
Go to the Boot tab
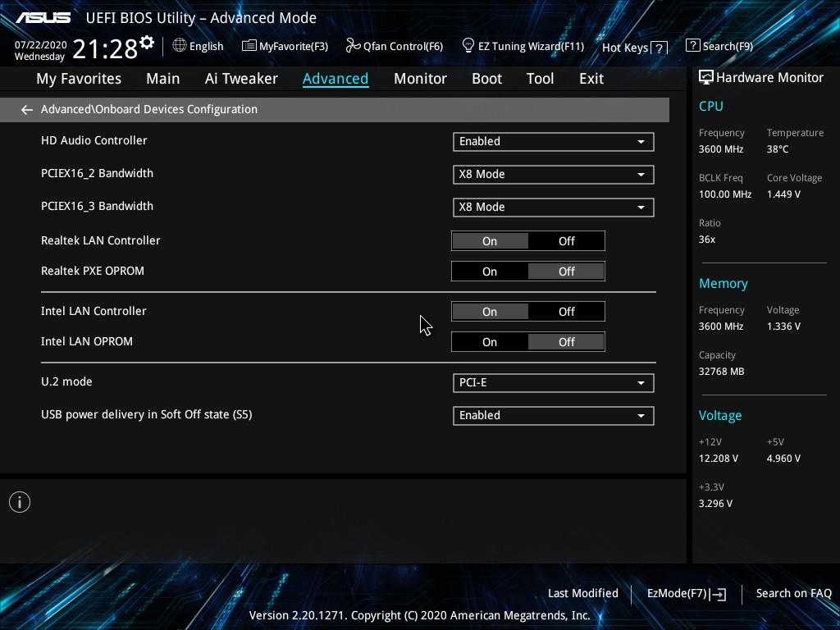[x=486, y=79]
